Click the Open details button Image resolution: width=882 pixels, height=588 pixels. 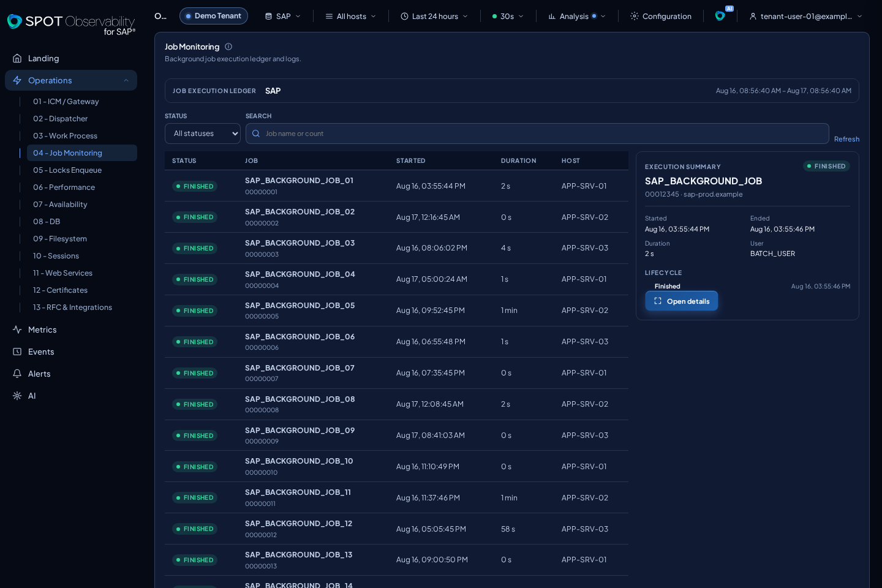point(682,301)
